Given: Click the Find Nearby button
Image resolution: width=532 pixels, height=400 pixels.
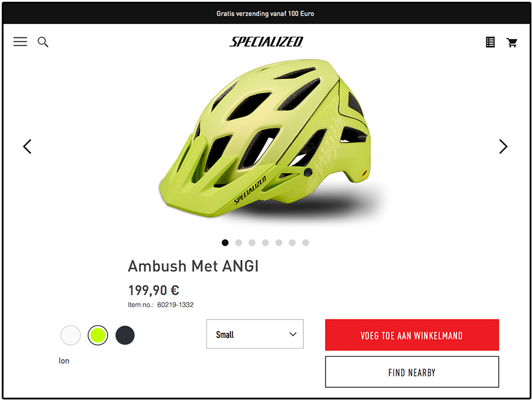Looking at the screenshot, I should [412, 372].
